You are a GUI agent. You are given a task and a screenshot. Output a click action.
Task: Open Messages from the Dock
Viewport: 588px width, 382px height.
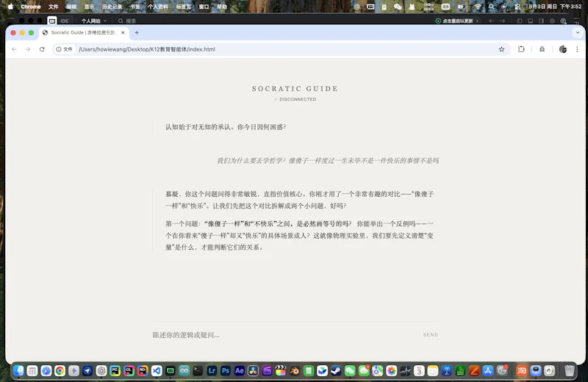tap(364, 371)
